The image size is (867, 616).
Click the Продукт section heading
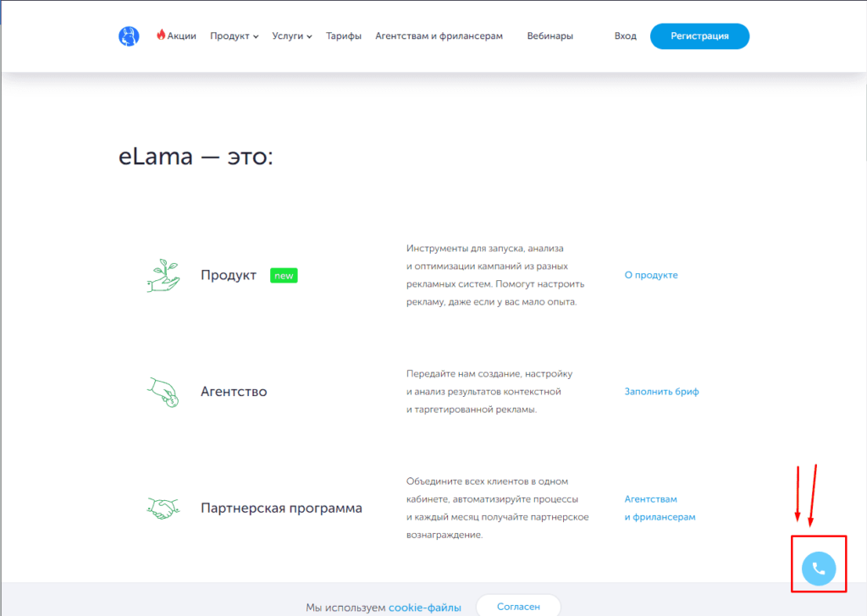pos(229,275)
